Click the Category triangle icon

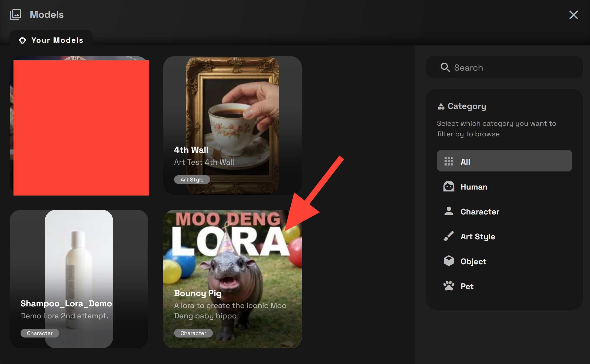(x=441, y=106)
